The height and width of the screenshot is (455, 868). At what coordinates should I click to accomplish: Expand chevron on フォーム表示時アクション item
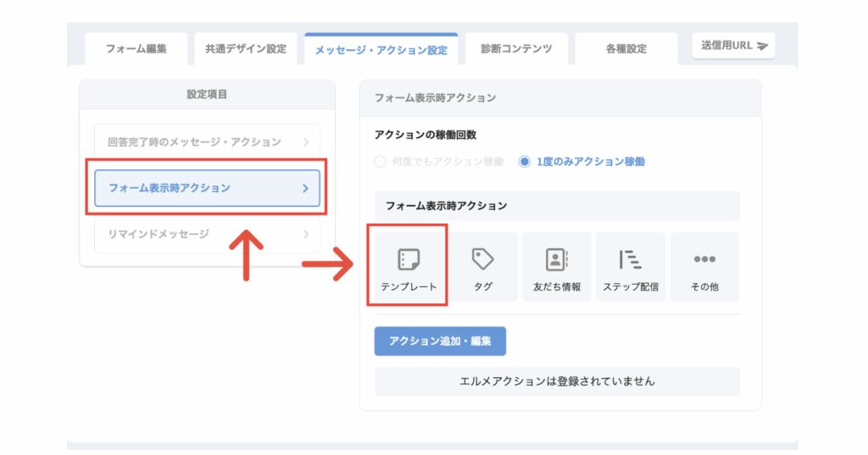(305, 188)
